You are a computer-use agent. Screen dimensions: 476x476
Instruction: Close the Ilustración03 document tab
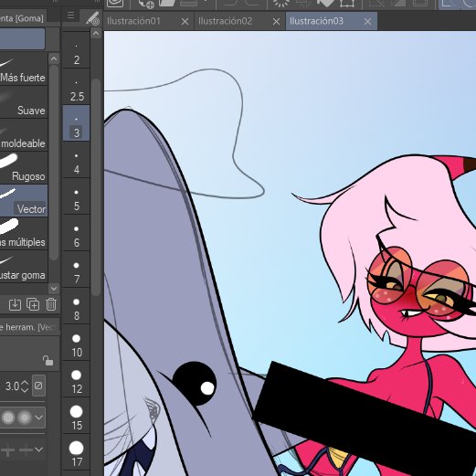coord(367,22)
